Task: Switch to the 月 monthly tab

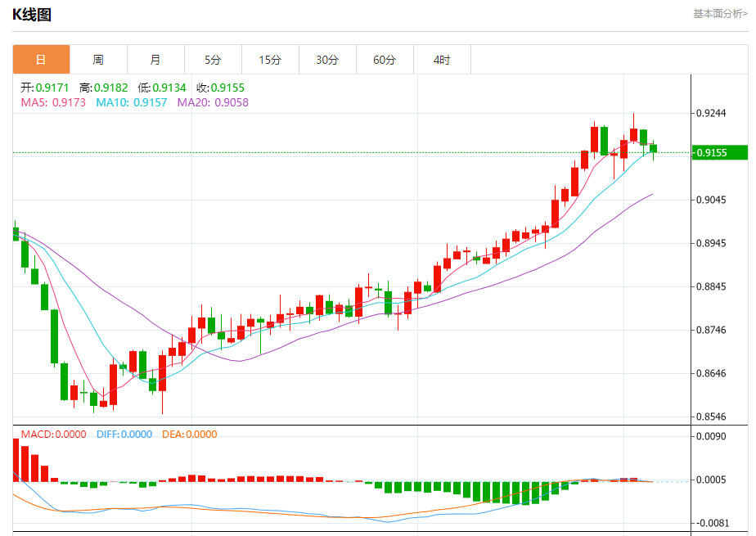Action: coord(155,60)
